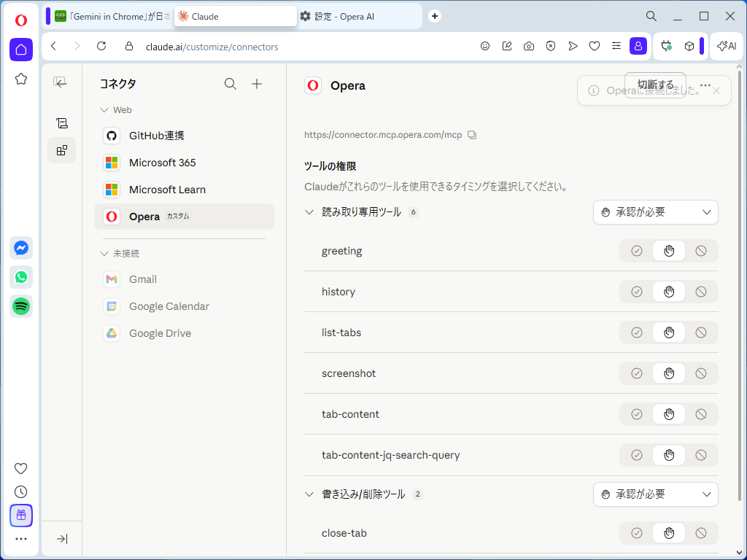The height and width of the screenshot is (560, 747).
Task: Collapse the Web connector group
Action: tap(104, 109)
